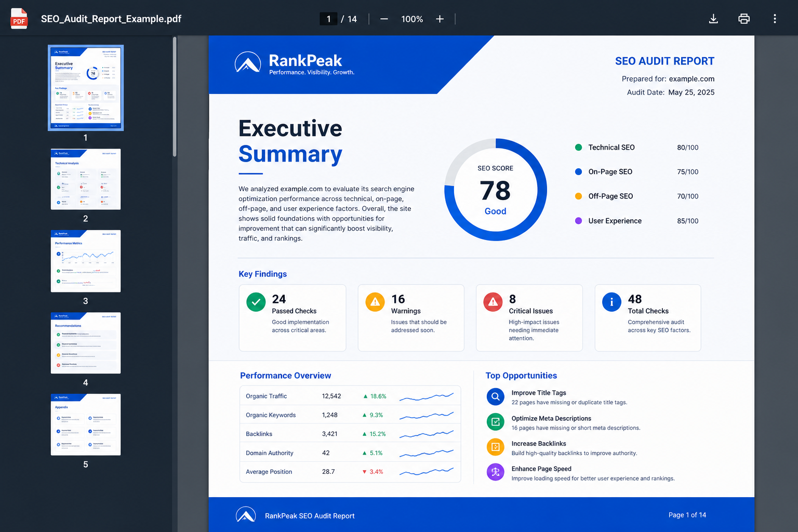Click the thumbnail sidebar scrollbar

click(x=175, y=97)
